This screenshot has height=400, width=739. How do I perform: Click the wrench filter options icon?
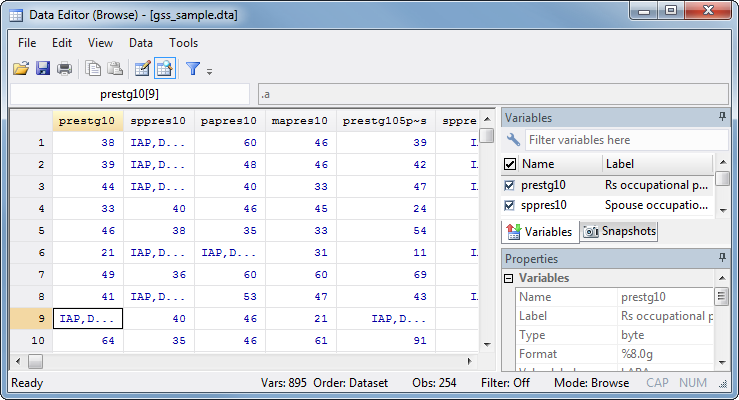513,140
